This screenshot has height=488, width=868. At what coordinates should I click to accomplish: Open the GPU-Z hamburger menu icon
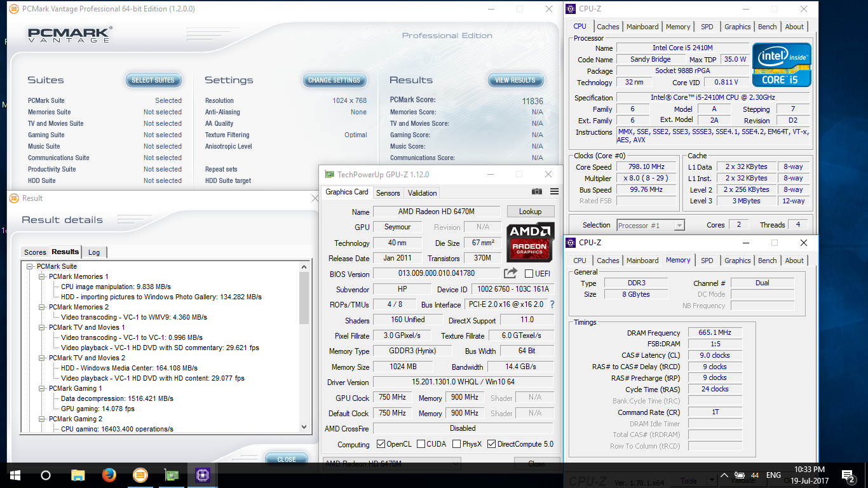tap(554, 192)
